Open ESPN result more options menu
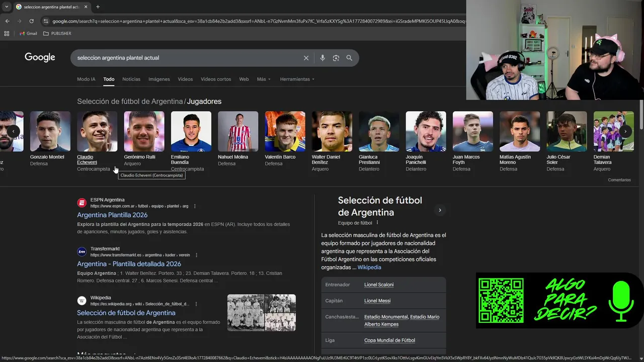 [195, 206]
